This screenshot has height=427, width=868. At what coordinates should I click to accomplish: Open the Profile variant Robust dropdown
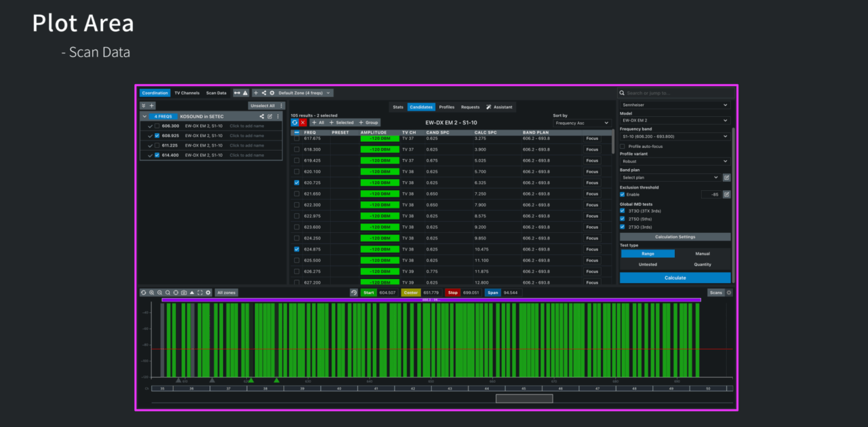click(x=675, y=162)
